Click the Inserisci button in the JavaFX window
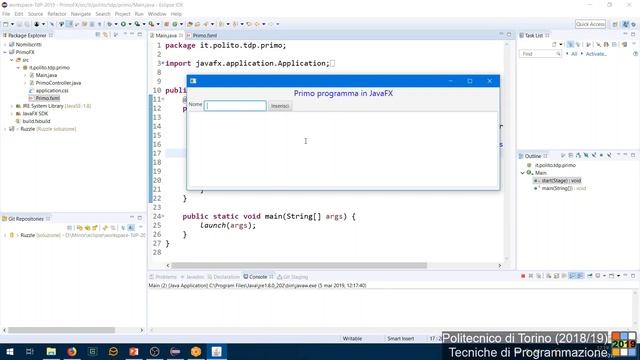 click(280, 106)
